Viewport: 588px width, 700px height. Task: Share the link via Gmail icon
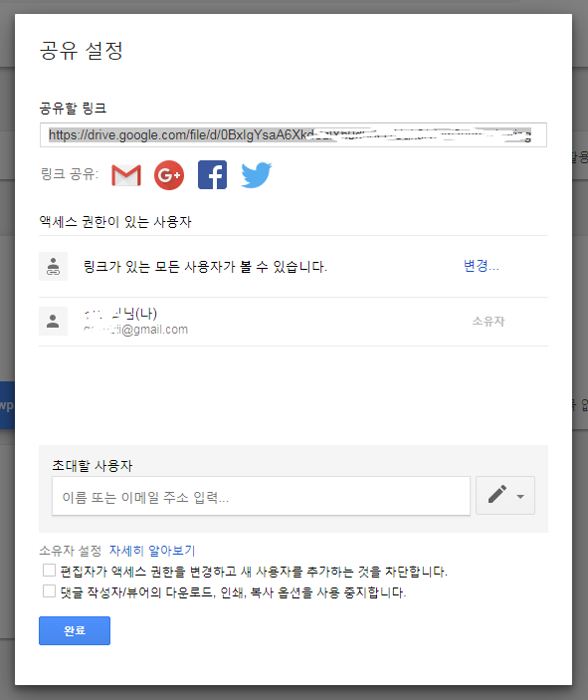(126, 175)
